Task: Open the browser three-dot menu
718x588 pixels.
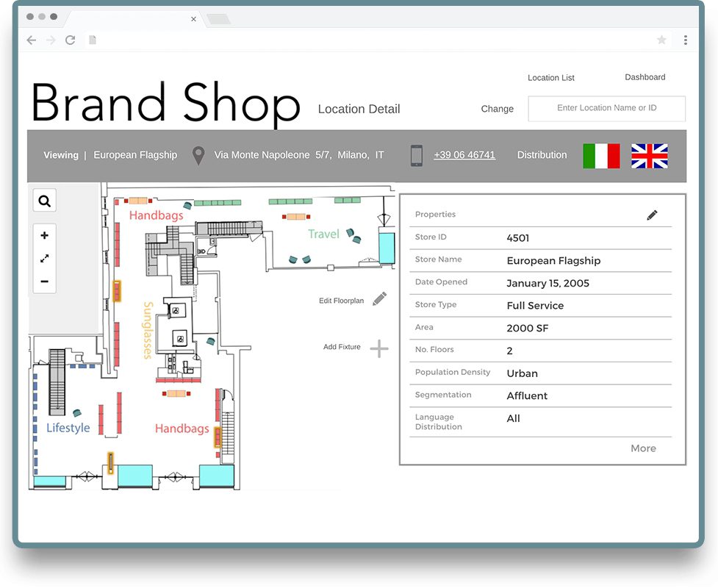Action: [x=686, y=40]
